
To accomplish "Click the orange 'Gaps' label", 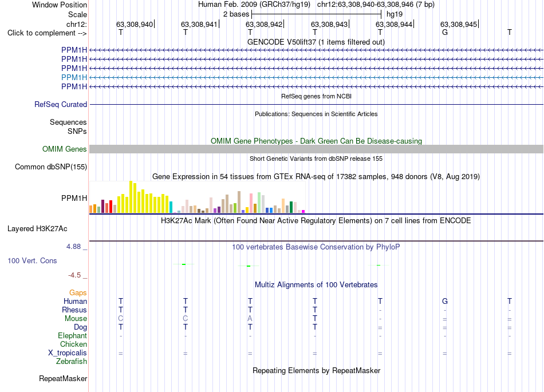I will click(78, 293).
